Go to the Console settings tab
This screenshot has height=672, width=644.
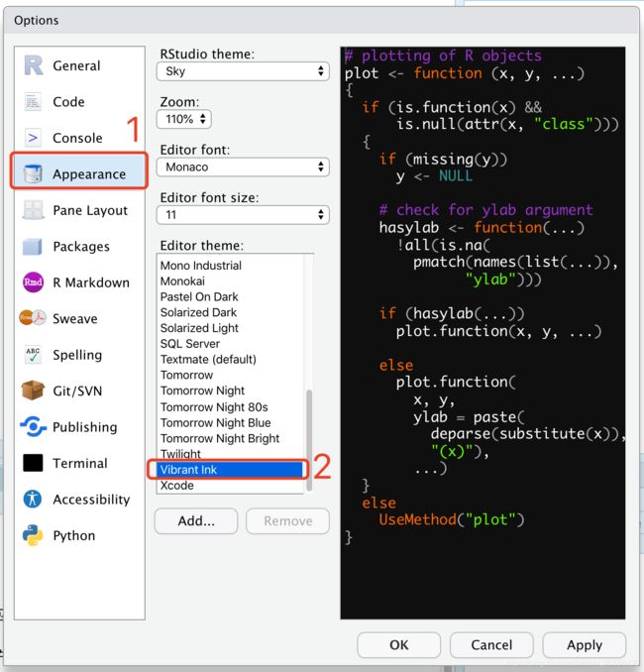point(79,138)
